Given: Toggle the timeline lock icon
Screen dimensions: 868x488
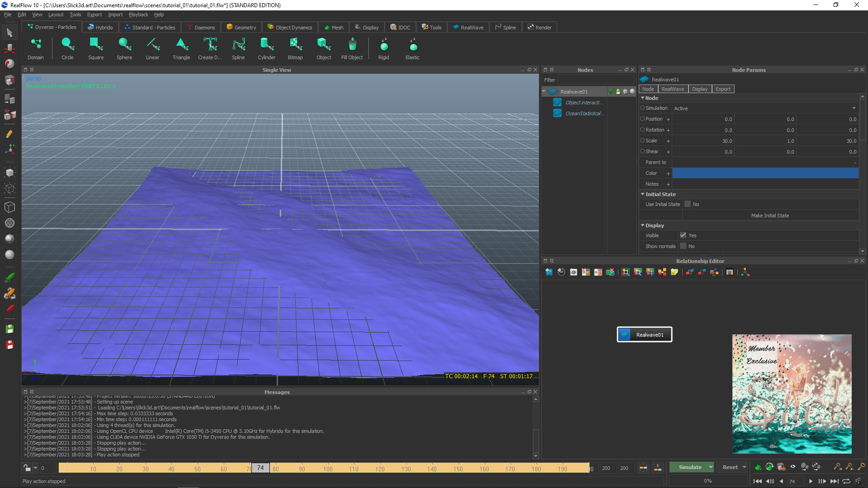Looking at the screenshot, I should coord(27,468).
